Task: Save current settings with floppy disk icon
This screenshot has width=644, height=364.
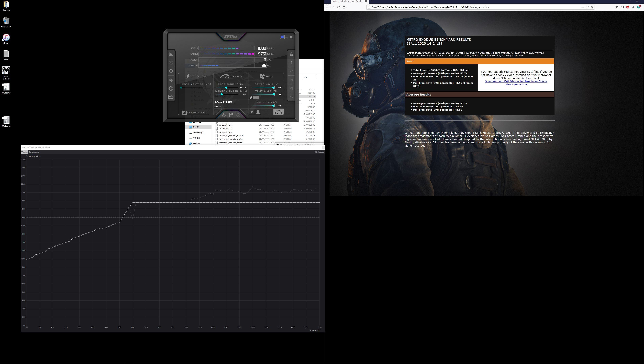Action: coord(231,115)
